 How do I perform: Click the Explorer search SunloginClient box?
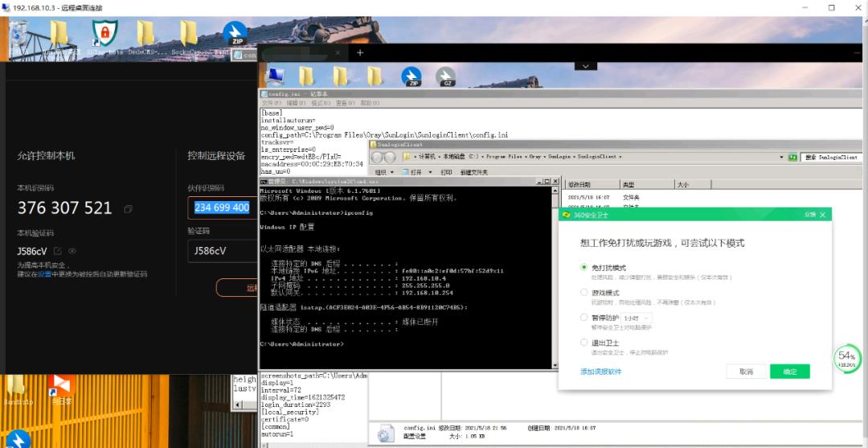click(832, 158)
